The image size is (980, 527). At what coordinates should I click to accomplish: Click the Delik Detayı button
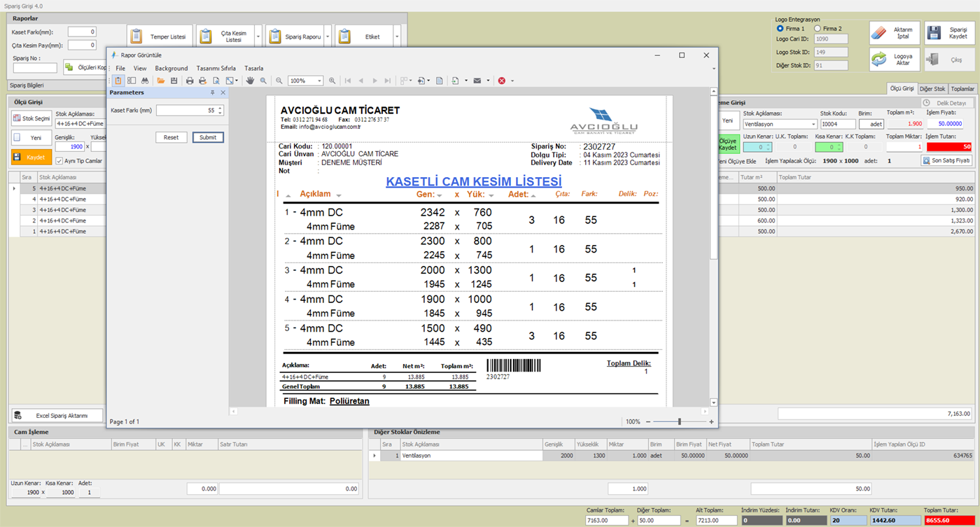click(x=946, y=103)
